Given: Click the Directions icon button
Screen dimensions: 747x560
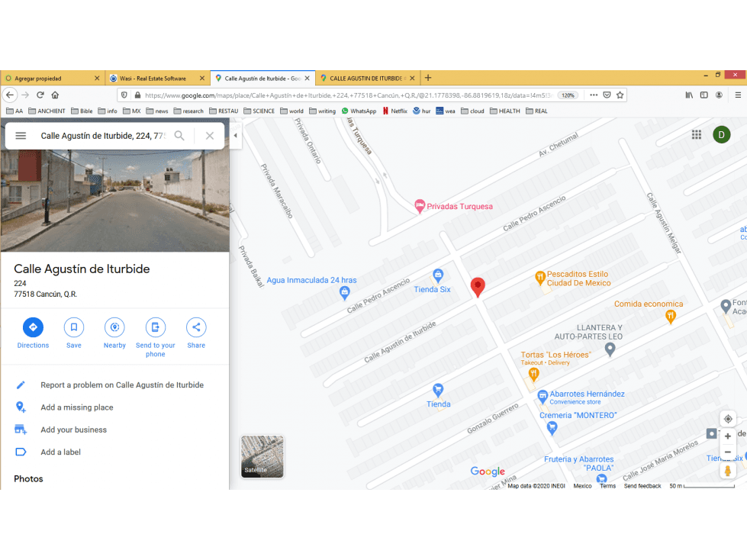Looking at the screenshot, I should click(33, 327).
